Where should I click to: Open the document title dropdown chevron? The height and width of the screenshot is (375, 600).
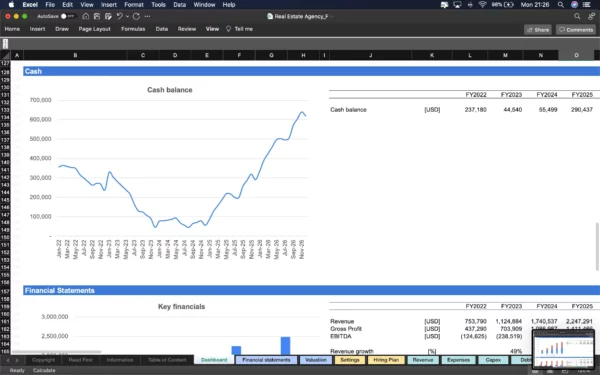pos(332,16)
